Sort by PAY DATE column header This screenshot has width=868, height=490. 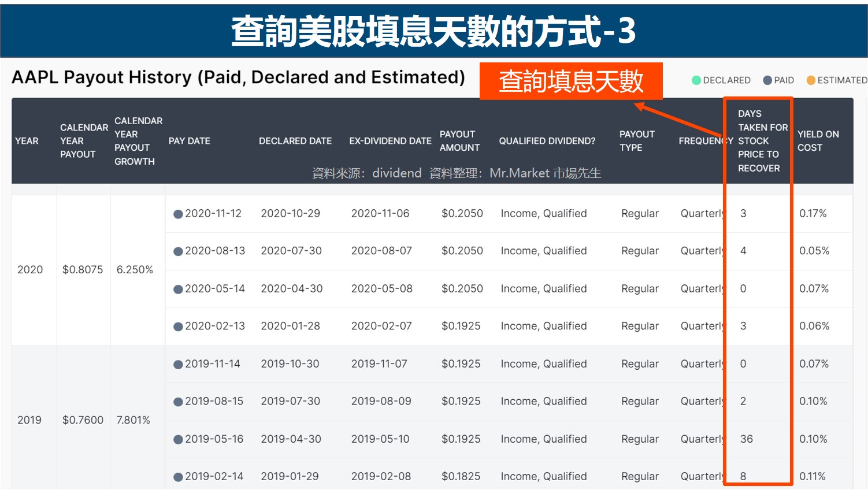click(189, 141)
